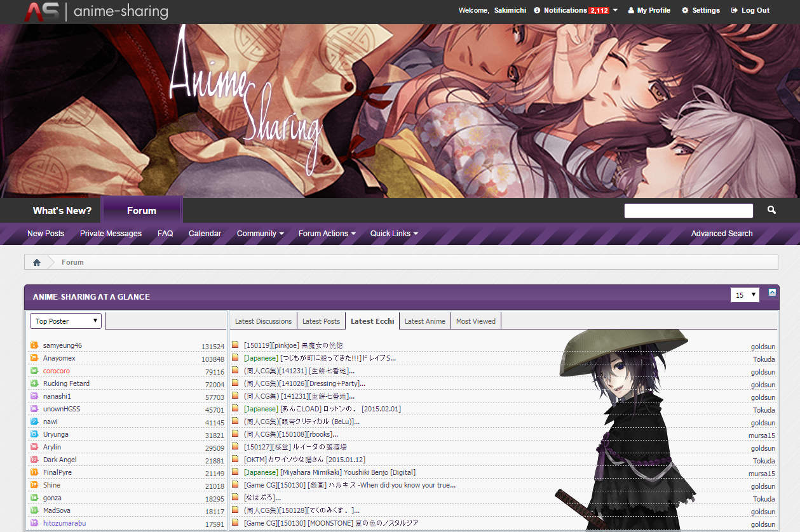Click the rank 5 badge beside nanashi1
Viewport: 800px width, 532px height.
[34, 396]
